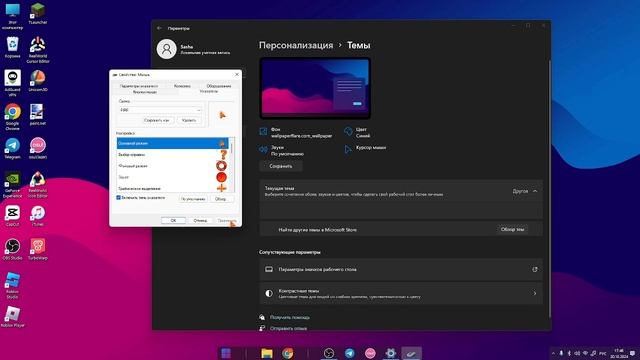Viewport: 640px width, 360px height.
Task: Click the По умолчанию button
Action: [193, 199]
